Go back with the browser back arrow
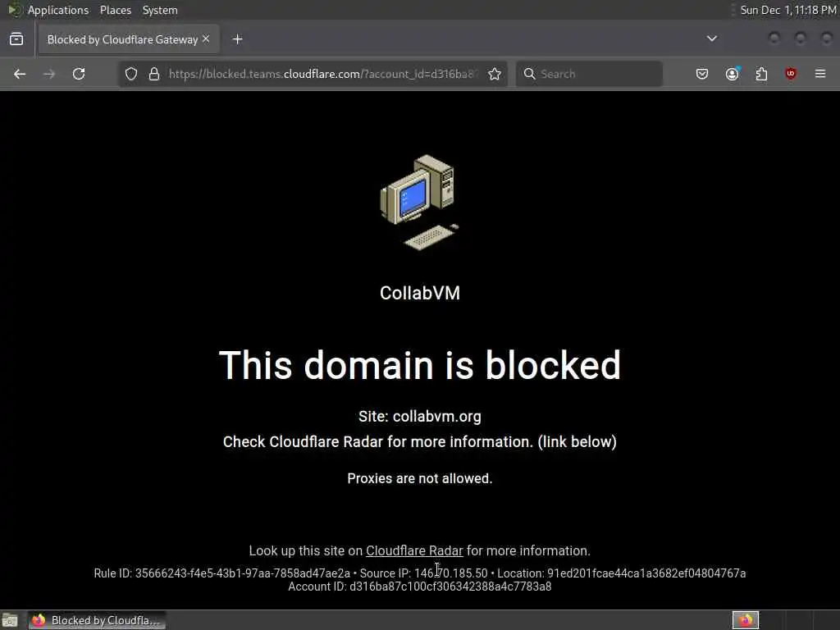Screen dimensions: 840x630 (20, 74)
